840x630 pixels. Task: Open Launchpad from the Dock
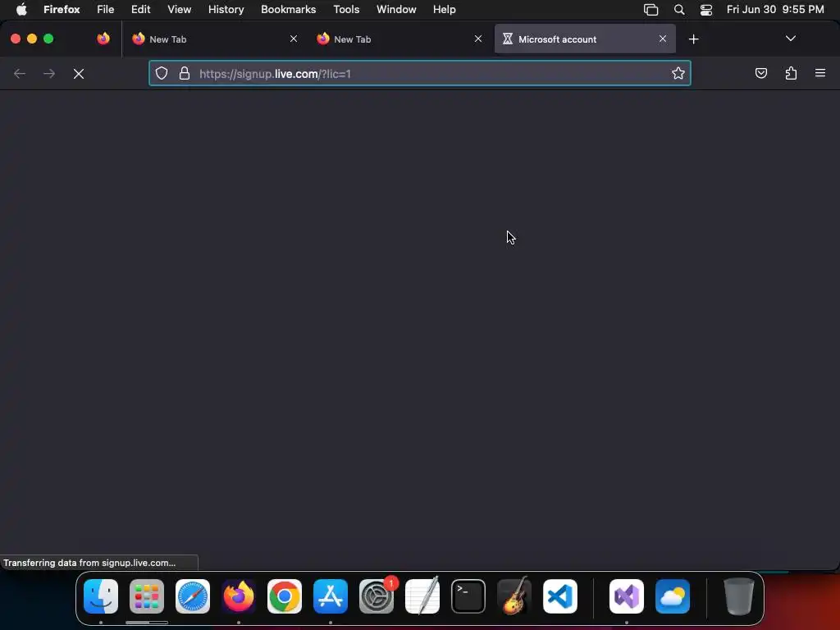(147, 596)
